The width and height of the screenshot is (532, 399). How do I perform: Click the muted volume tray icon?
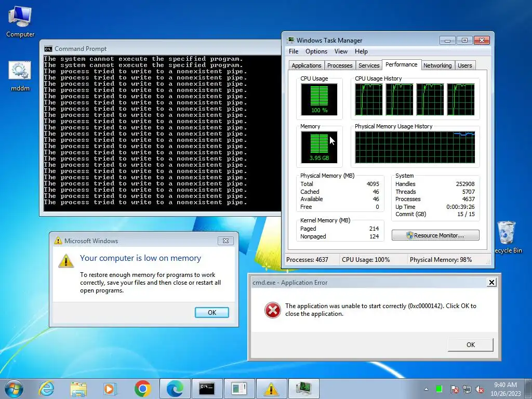[x=480, y=389]
